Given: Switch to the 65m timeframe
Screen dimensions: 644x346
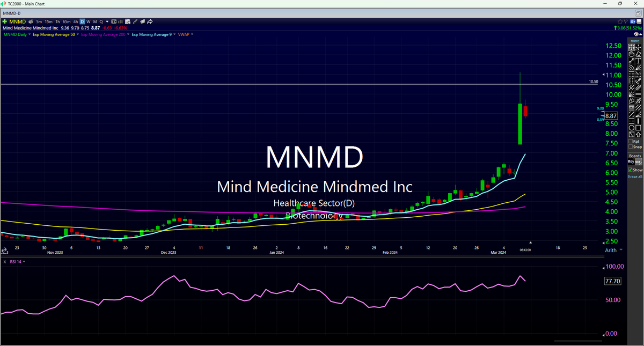Looking at the screenshot, I should click(x=67, y=21).
